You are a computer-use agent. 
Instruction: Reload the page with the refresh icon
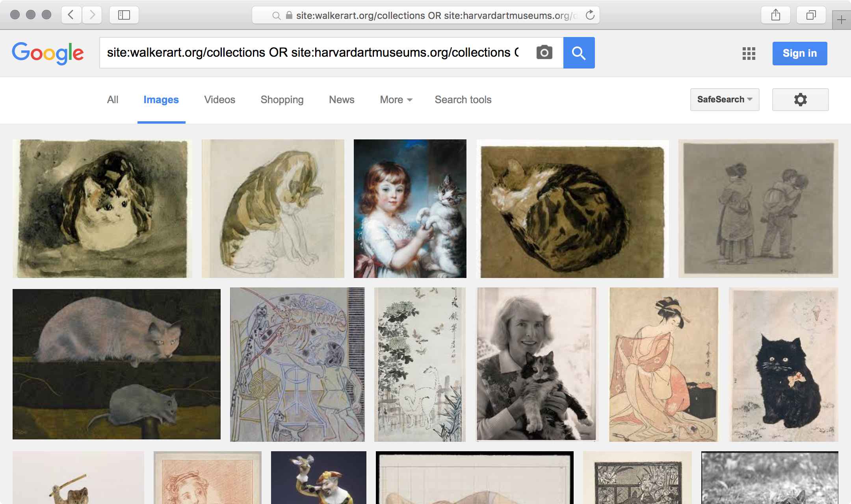pos(590,15)
